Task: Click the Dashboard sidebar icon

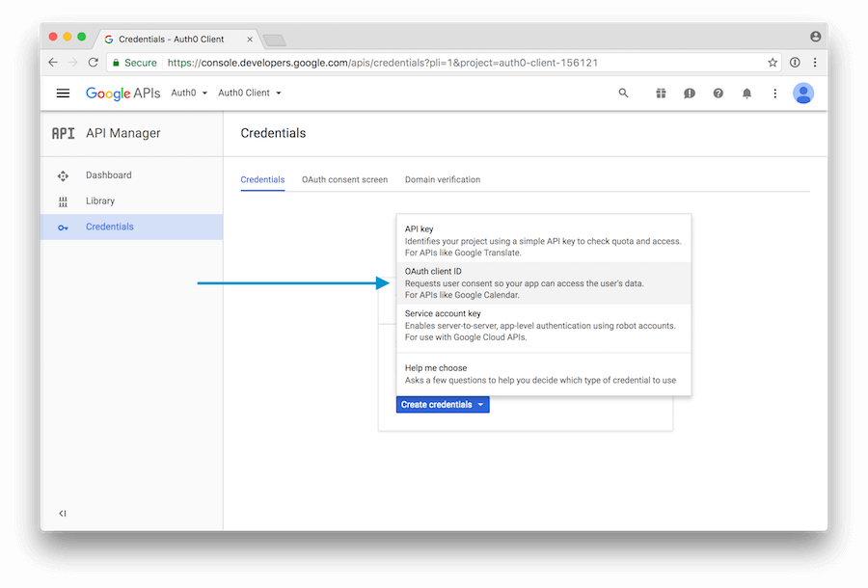Action: click(63, 175)
